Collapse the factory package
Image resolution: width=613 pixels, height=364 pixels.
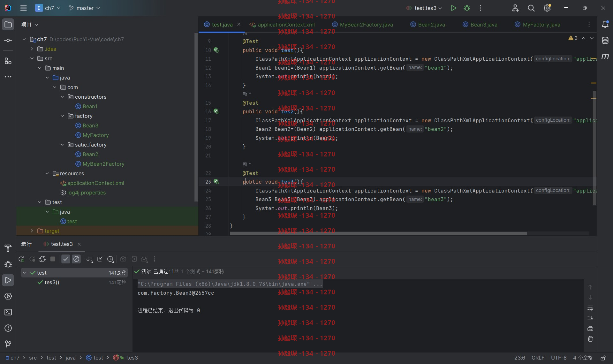click(62, 116)
